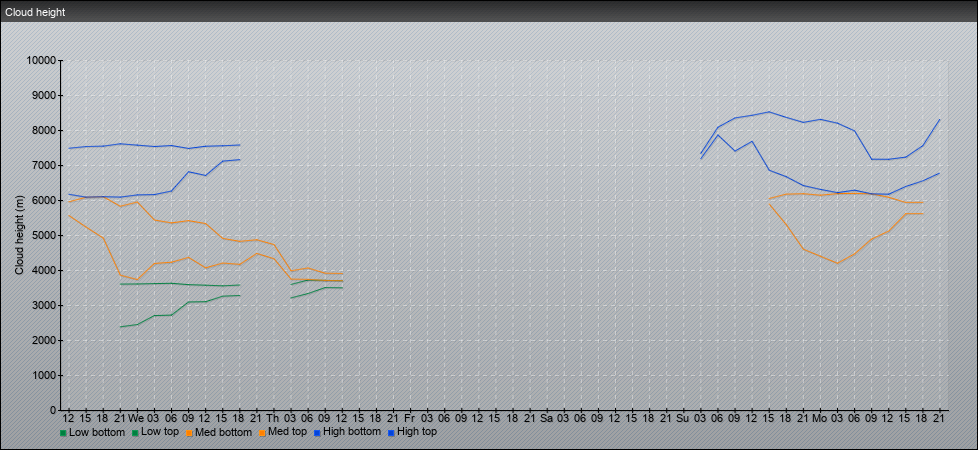Toggle the orange Med top legend marker
This screenshot has height=450, width=978.
click(x=263, y=433)
